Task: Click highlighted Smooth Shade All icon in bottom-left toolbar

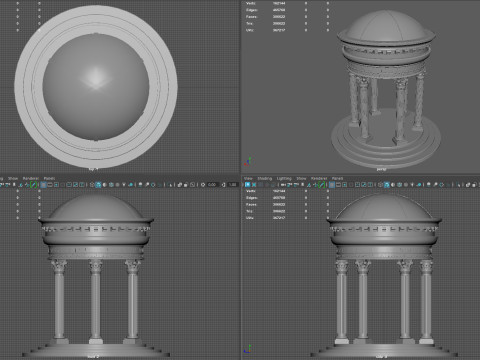Action: 98,185
